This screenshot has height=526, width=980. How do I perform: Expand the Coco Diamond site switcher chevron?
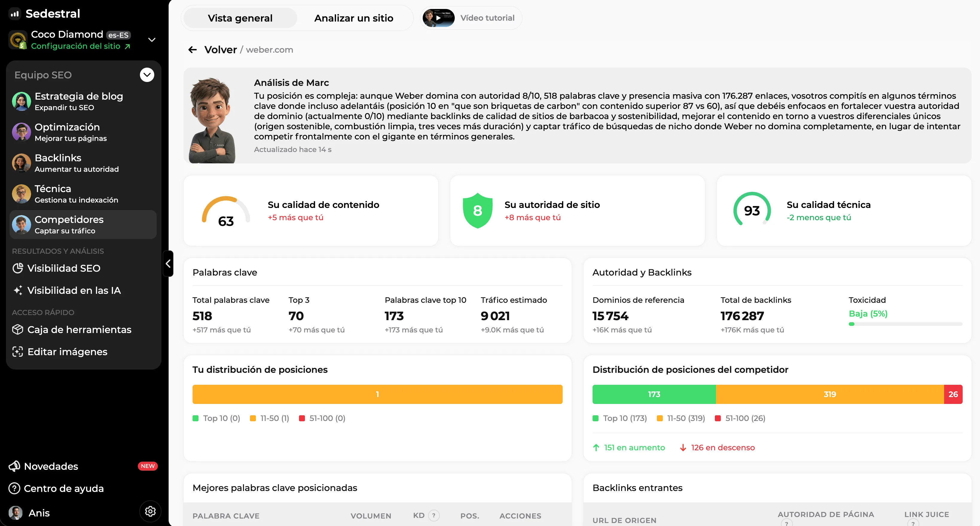click(152, 40)
